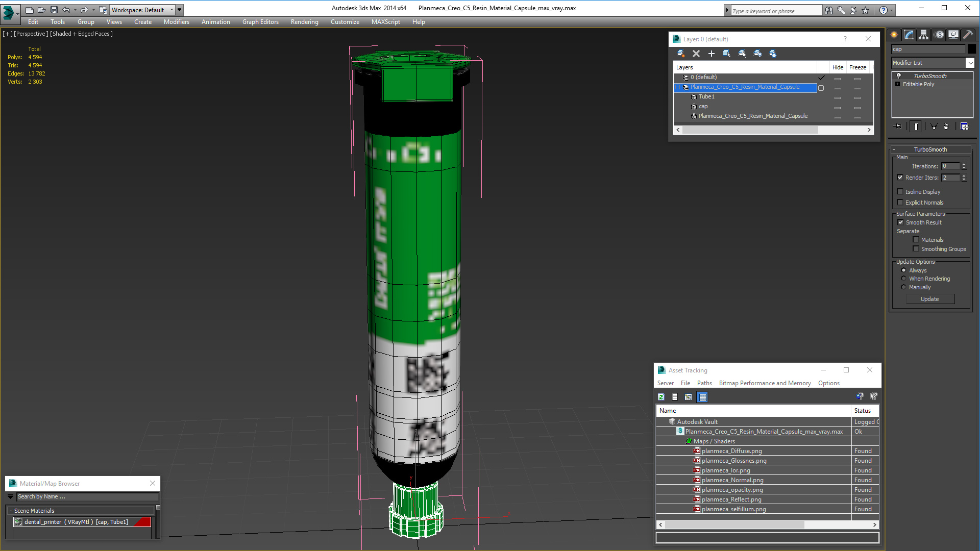Toggle TurboSmooth modifier lightbulb on/off
Screen dimensions: 980x551
[899, 76]
